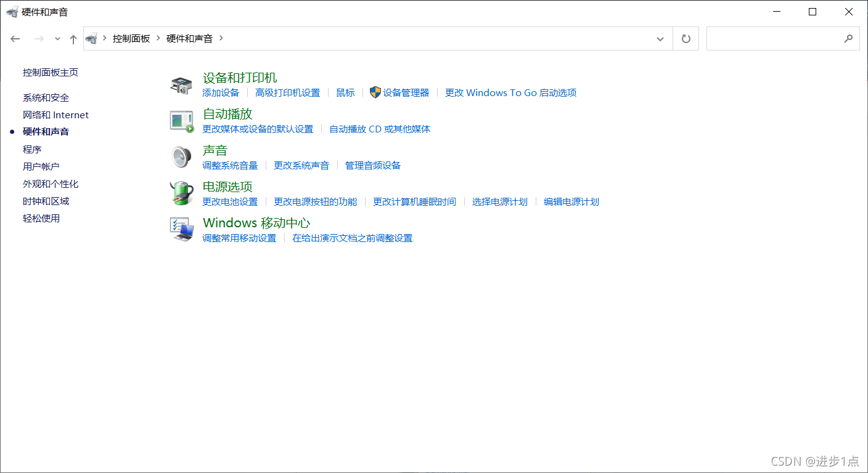Screen dimensions: 868x473
Task: Open the 电源选项 heading link
Action: tap(227, 187)
